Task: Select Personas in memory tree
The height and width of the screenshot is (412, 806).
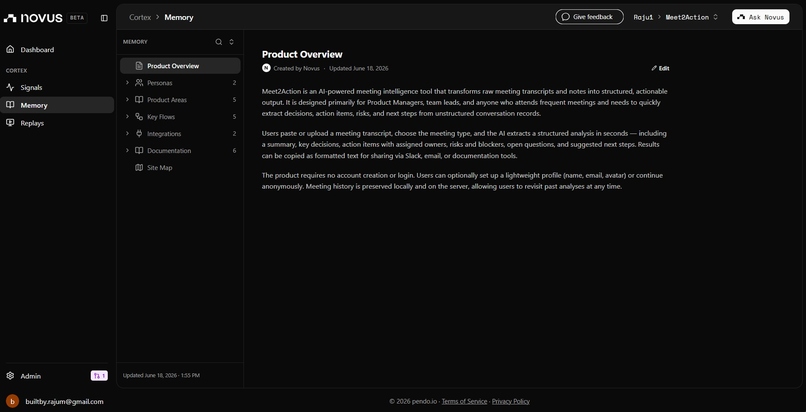Action: click(x=159, y=83)
